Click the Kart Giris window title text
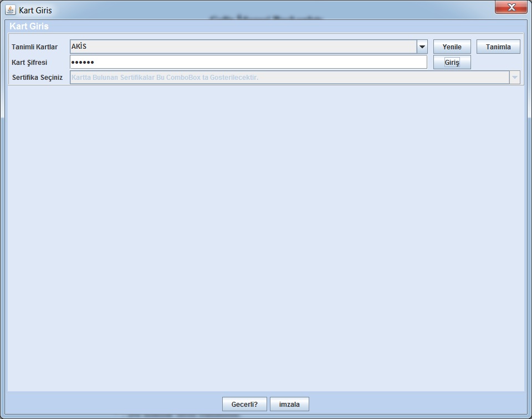This screenshot has height=419, width=532. point(35,11)
